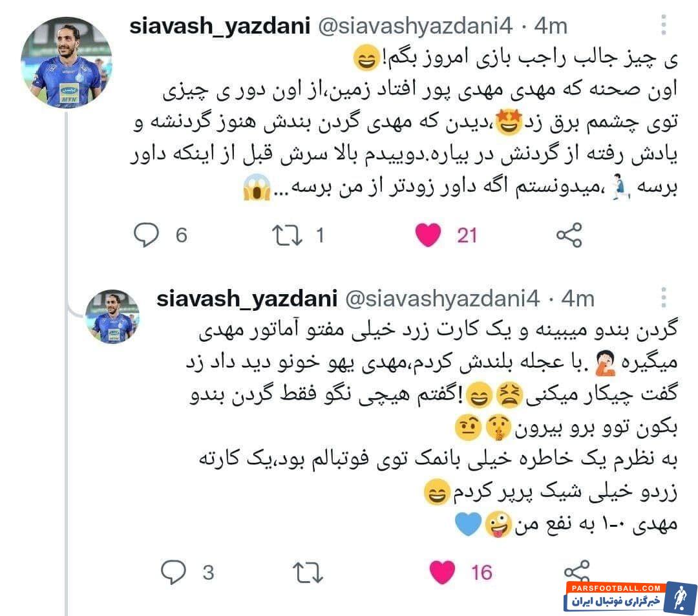Click the PARSFOOTBALL.COM watermark logo
The image size is (698, 616).
[630, 597]
